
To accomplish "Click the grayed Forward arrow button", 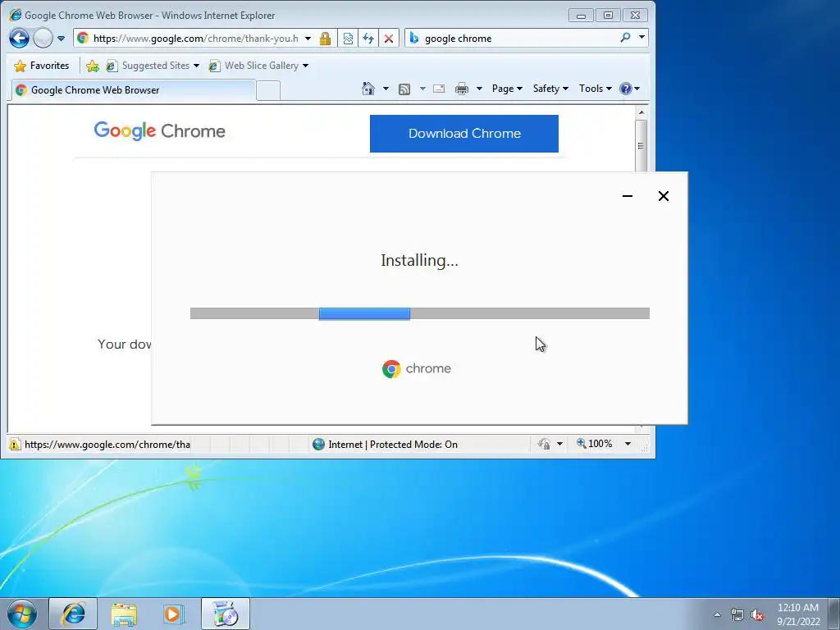I will (43, 38).
